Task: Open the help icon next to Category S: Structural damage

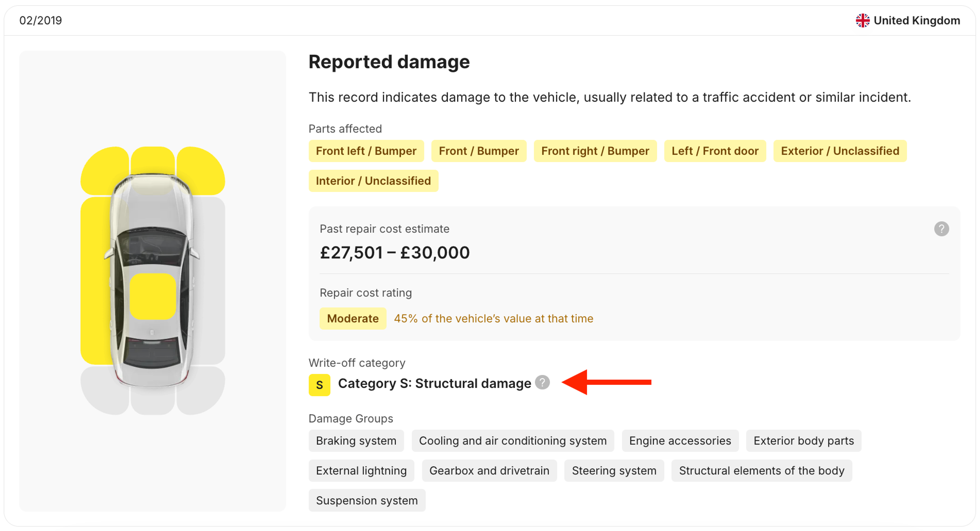Action: (542, 382)
